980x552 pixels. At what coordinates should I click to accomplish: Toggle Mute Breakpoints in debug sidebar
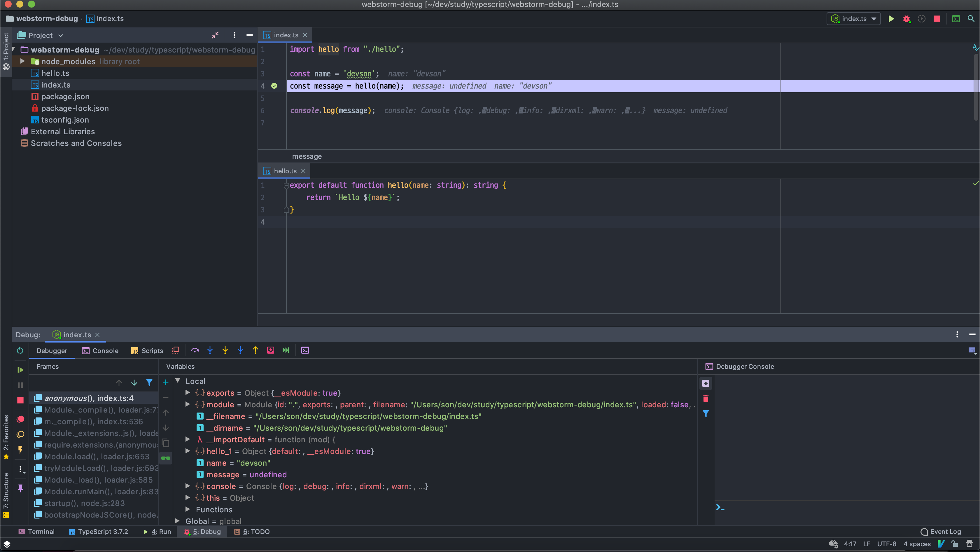(20, 434)
